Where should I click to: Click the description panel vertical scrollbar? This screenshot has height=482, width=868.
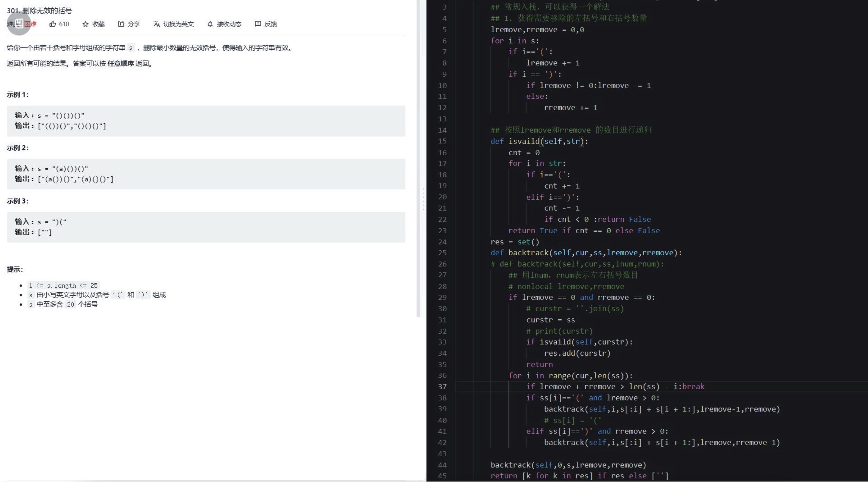[x=418, y=159]
